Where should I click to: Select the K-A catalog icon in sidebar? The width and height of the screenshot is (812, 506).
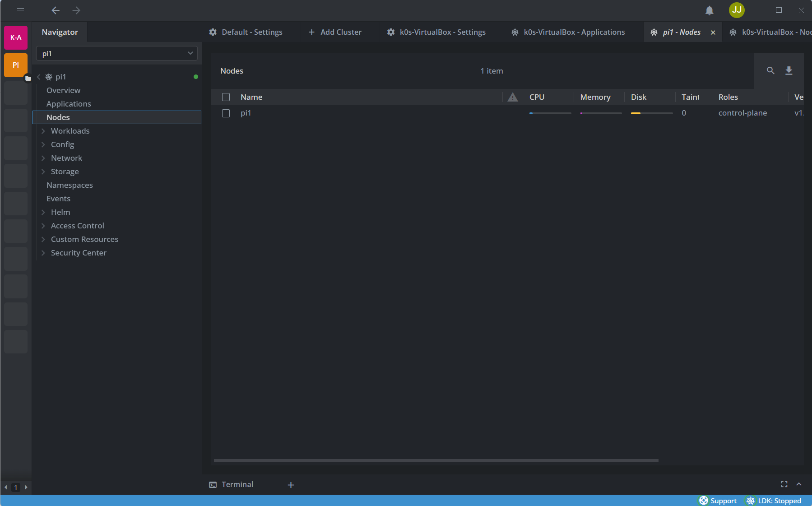(15, 37)
